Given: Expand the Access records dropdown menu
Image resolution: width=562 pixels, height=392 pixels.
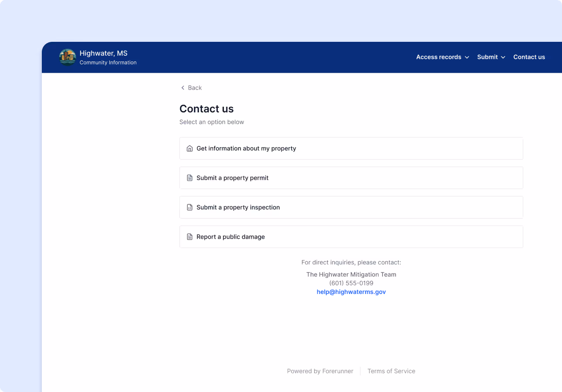Looking at the screenshot, I should pos(443,57).
